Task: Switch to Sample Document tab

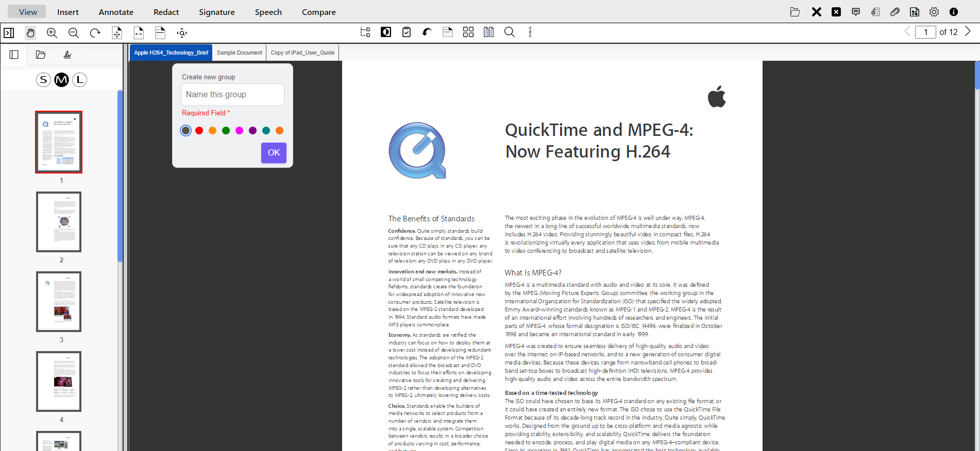Action: click(x=239, y=53)
